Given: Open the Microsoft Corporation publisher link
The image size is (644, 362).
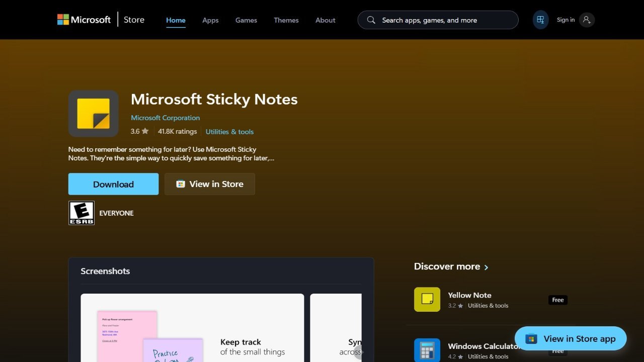Looking at the screenshot, I should click(165, 118).
